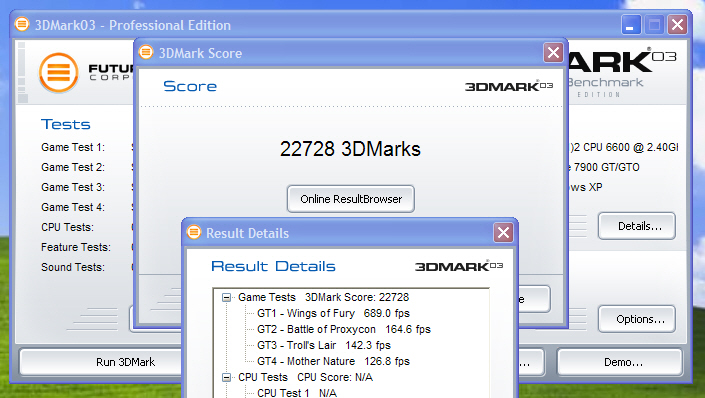Collapse the Game Tests tree node
The width and height of the screenshot is (705, 398).
pyautogui.click(x=226, y=297)
